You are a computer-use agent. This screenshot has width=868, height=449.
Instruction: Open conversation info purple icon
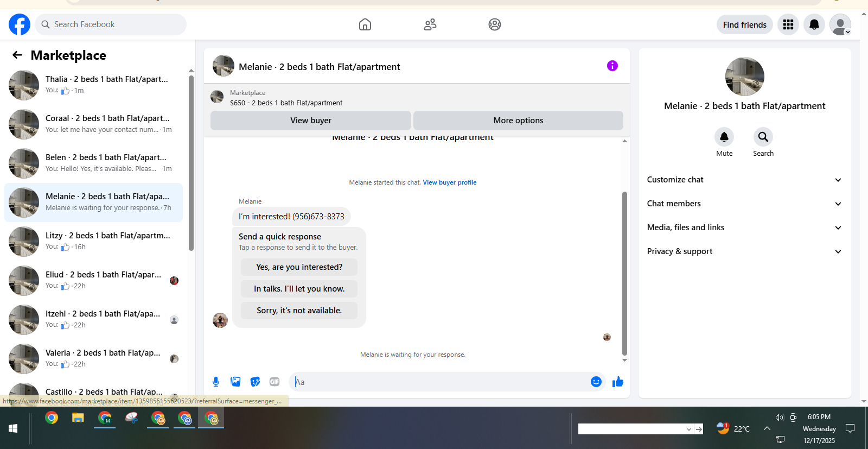[x=612, y=66]
